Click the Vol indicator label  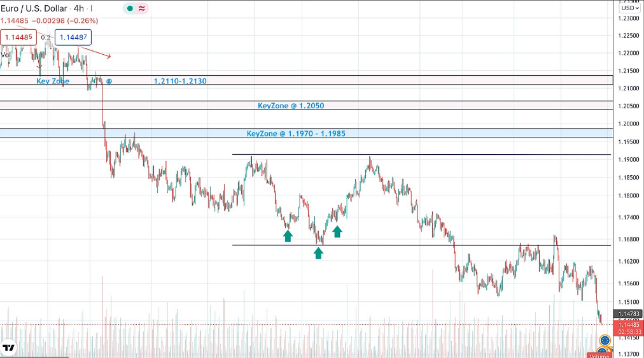pos(6,55)
